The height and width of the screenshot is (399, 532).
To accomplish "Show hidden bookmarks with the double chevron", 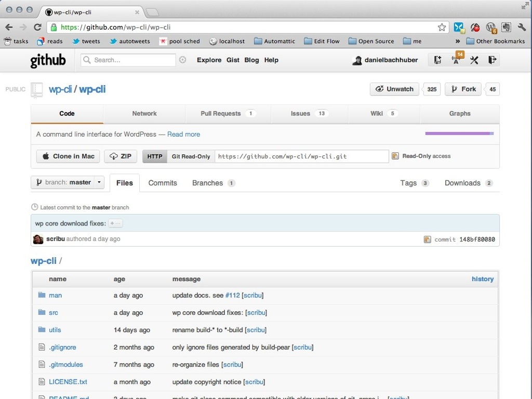I will 457,41.
